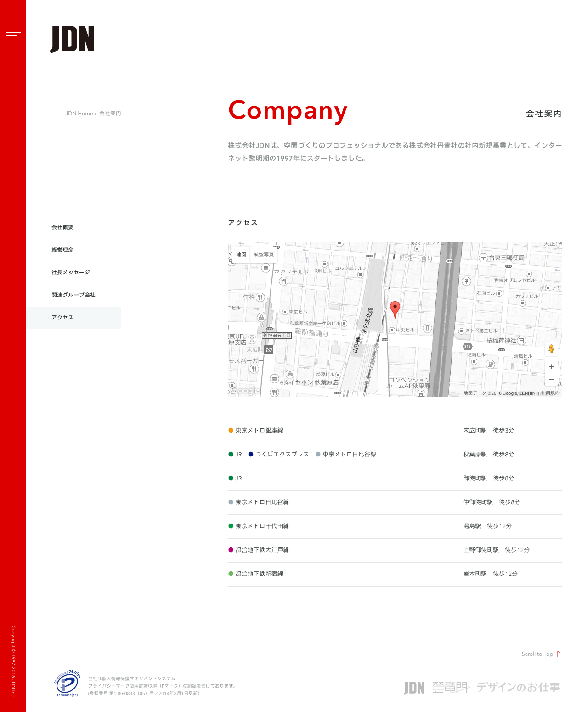This screenshot has width=588, height=712.
Task: Open the hamburger menu in red sidebar
Action: coord(13,31)
